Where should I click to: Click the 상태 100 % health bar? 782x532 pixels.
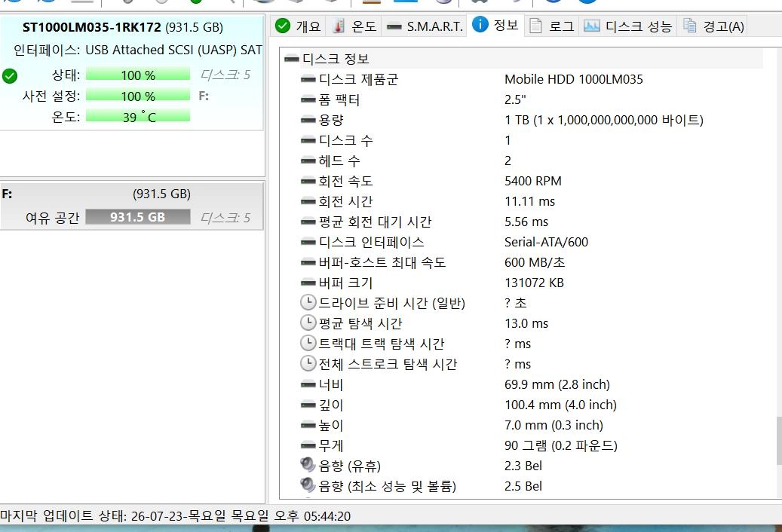point(138,75)
